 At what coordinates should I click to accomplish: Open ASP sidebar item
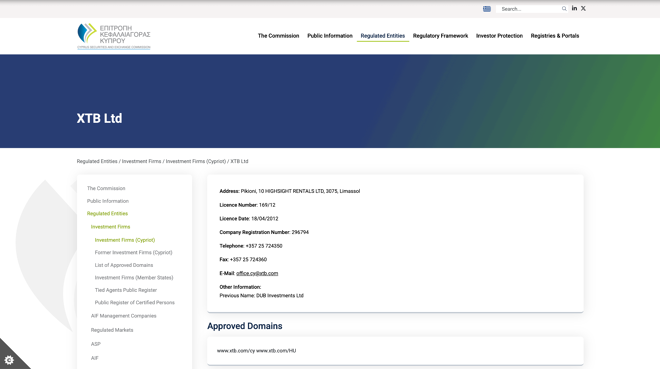pos(96,344)
